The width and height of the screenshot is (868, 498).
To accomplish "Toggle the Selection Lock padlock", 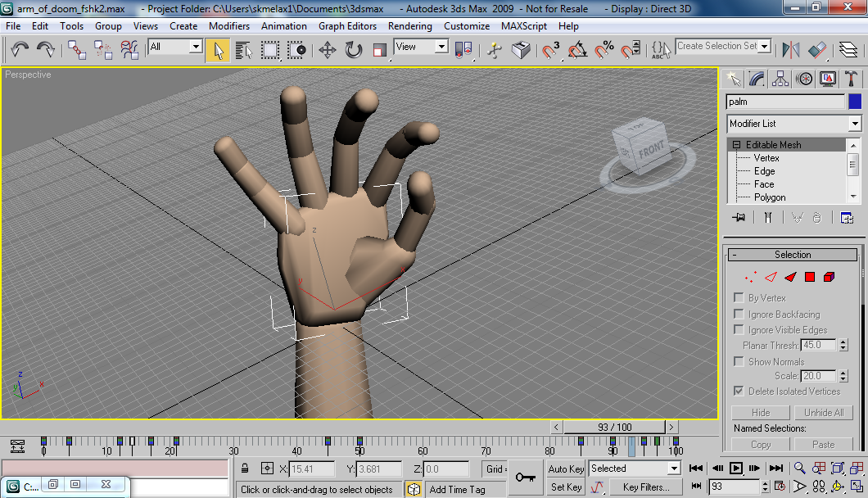I will pyautogui.click(x=244, y=469).
